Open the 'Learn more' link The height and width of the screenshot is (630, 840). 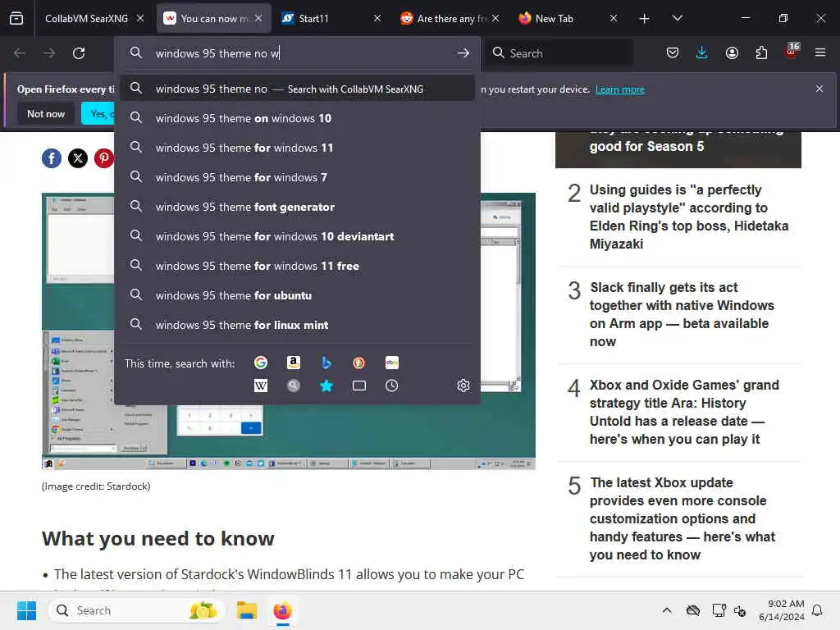[620, 89]
